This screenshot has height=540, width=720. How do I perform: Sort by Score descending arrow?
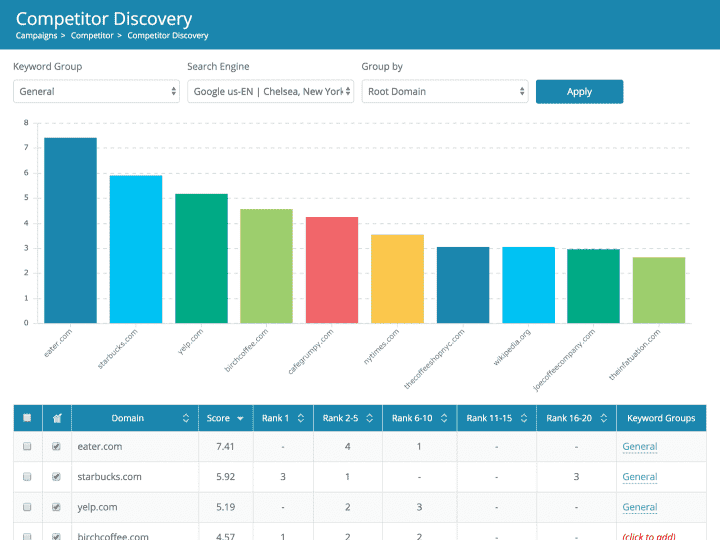coord(240,418)
